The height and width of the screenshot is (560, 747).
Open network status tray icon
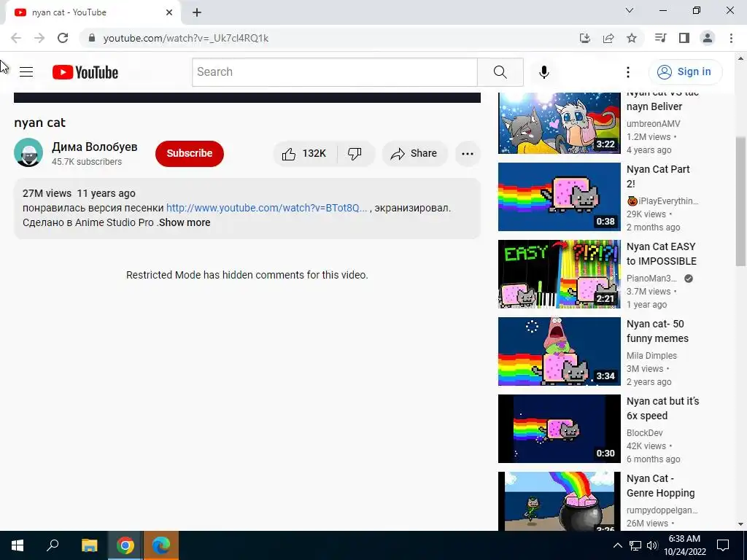pos(635,545)
